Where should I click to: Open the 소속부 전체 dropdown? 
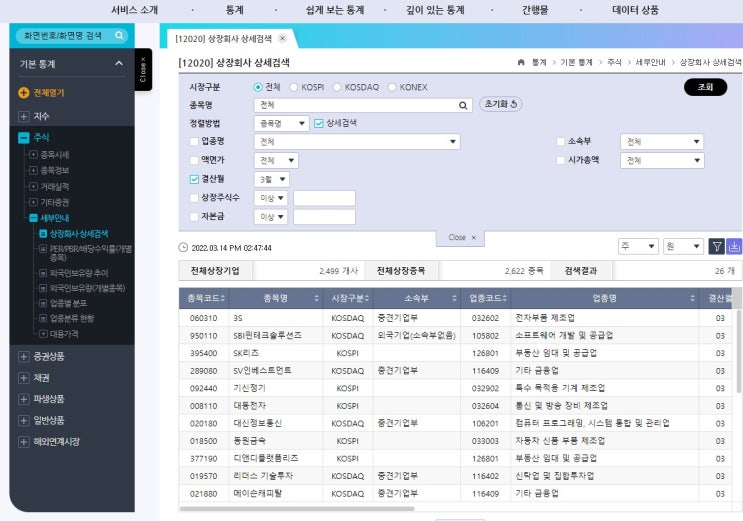[x=662, y=142]
